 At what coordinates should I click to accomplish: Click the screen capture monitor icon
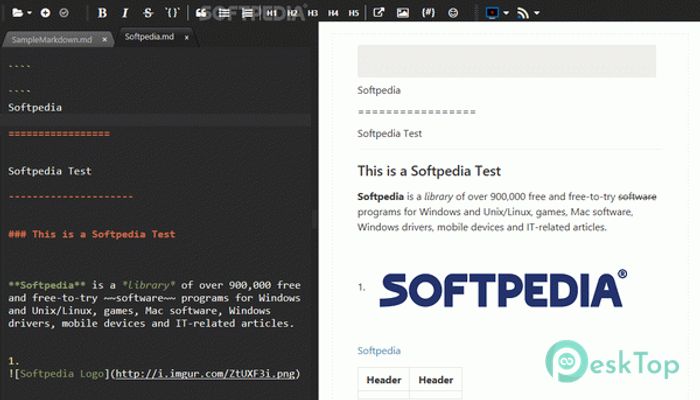pos(492,13)
